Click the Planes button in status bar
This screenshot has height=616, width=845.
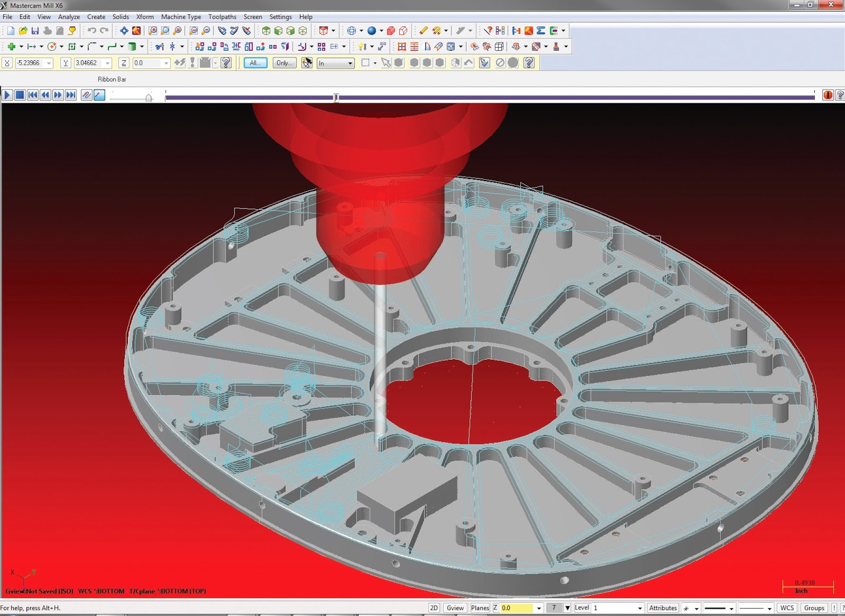(x=480, y=608)
